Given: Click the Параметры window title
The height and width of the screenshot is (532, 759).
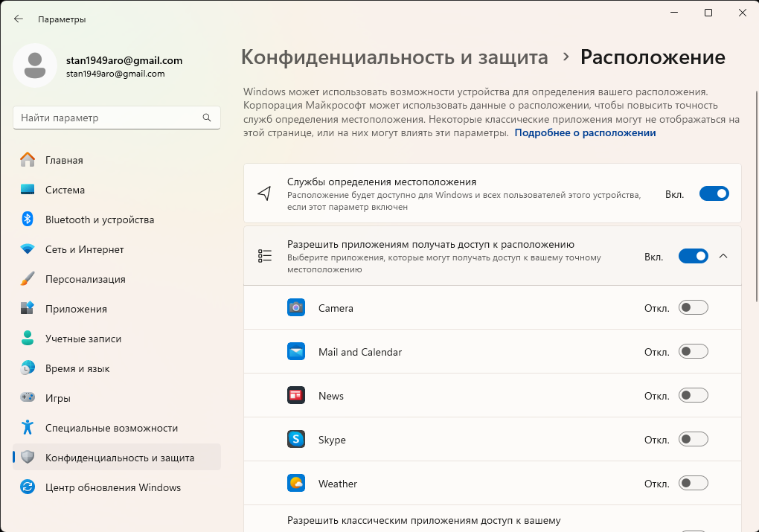Looking at the screenshot, I should (62, 19).
